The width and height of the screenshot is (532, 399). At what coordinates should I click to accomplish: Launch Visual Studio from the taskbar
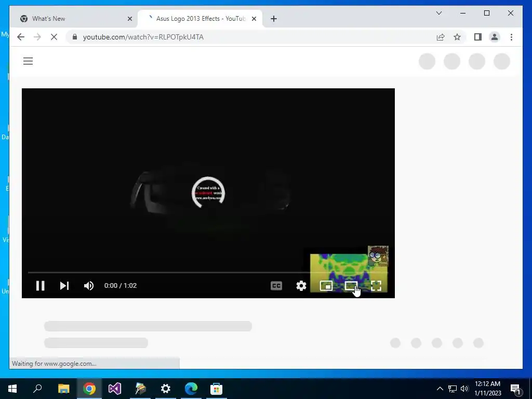coord(115,389)
